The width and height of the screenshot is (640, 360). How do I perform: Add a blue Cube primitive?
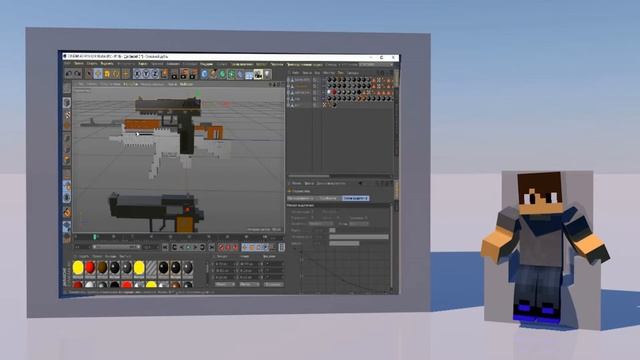[204, 74]
